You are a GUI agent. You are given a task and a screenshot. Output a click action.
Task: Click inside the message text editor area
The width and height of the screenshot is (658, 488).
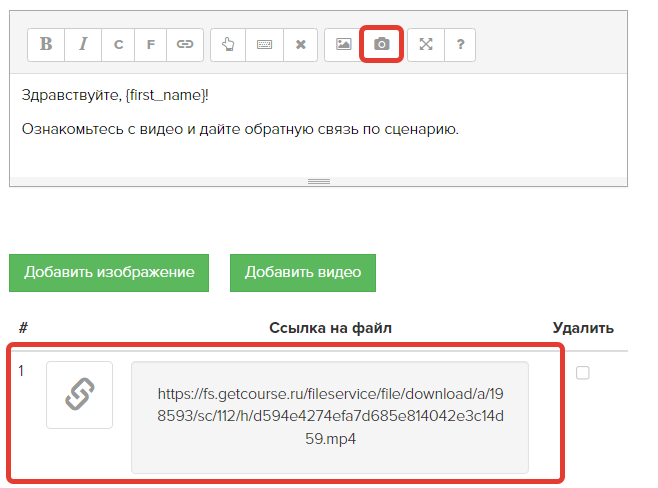click(319, 126)
